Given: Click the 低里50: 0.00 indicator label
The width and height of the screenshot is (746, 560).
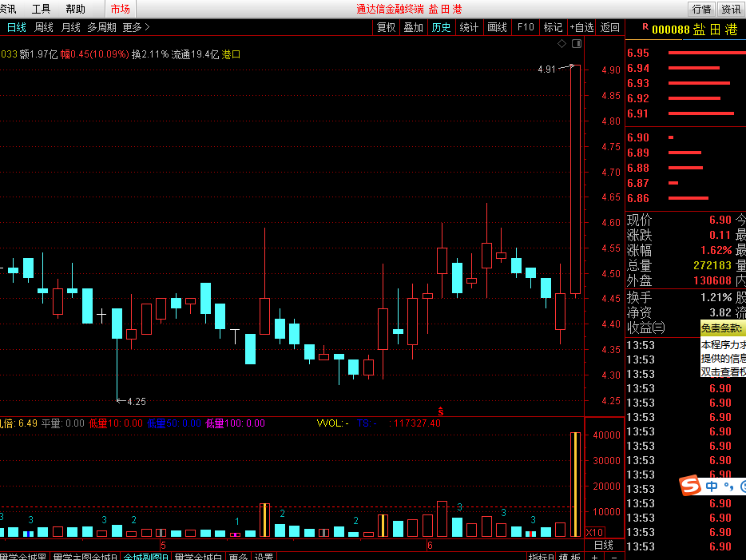Looking at the screenshot, I should pyautogui.click(x=174, y=423).
